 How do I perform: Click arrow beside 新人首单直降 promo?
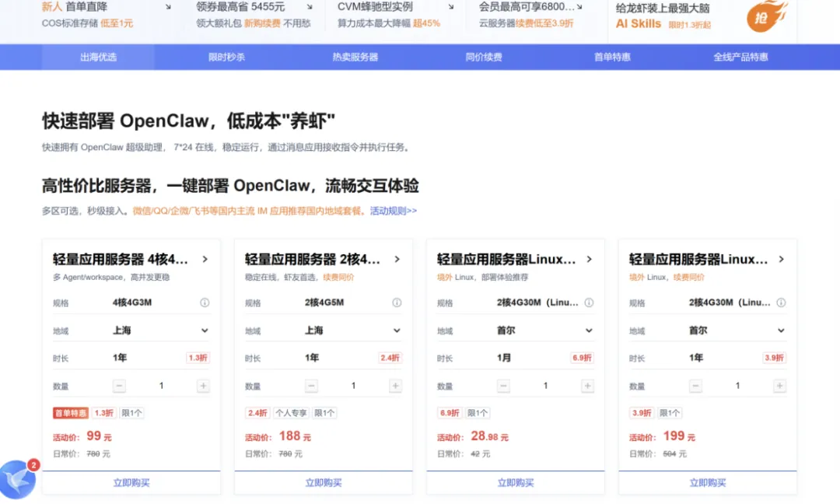coord(168,7)
